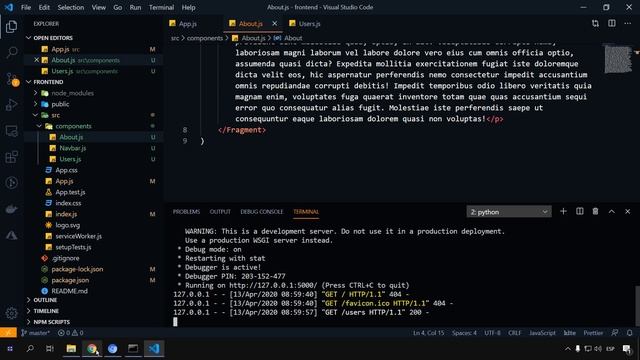Click the editor minimap preview

click(618, 59)
